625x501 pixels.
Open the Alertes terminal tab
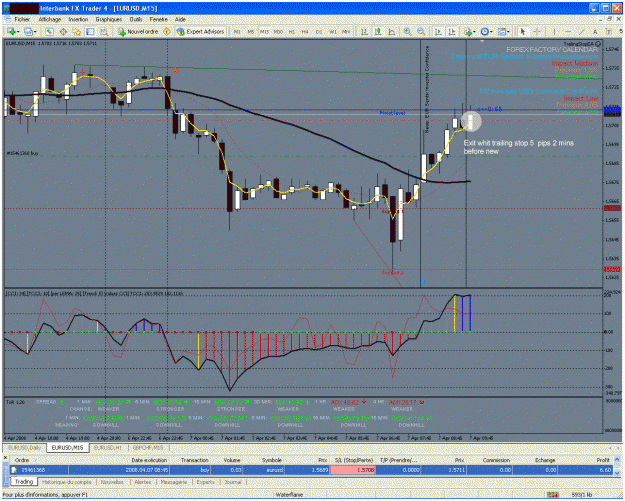point(143,482)
